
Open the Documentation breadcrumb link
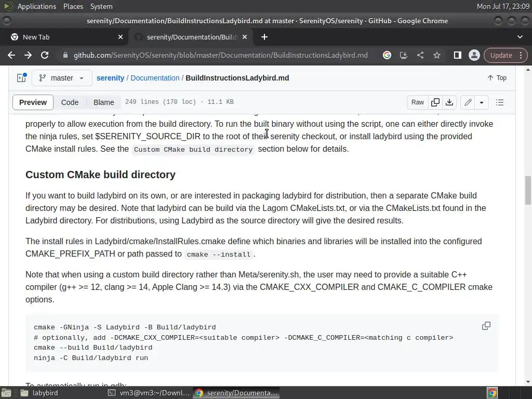pos(155,78)
